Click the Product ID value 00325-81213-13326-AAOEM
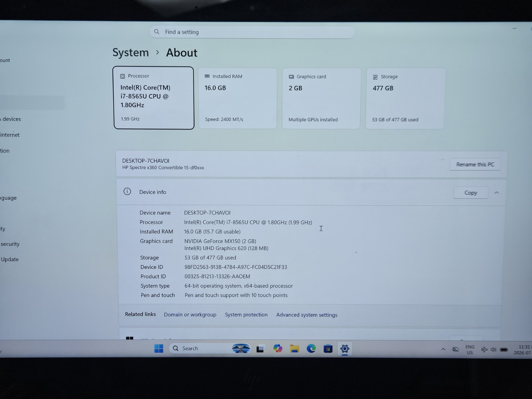This screenshot has width=532, height=399. click(x=217, y=276)
